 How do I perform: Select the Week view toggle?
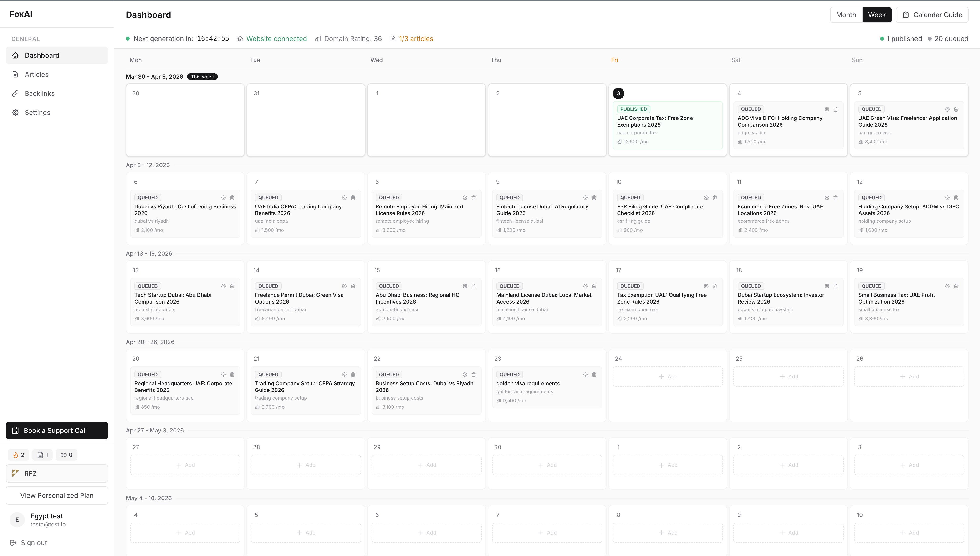click(x=877, y=15)
